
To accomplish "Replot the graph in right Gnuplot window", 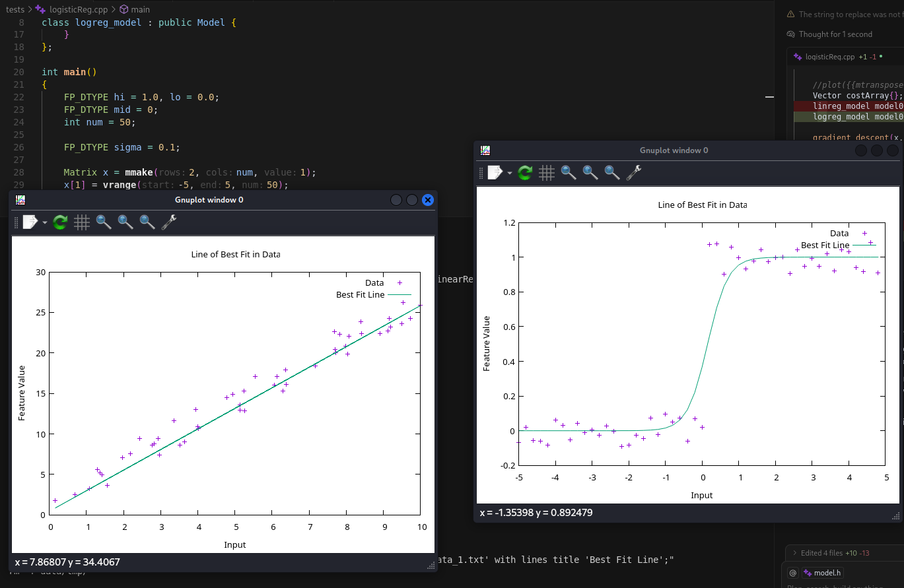I will [x=525, y=173].
